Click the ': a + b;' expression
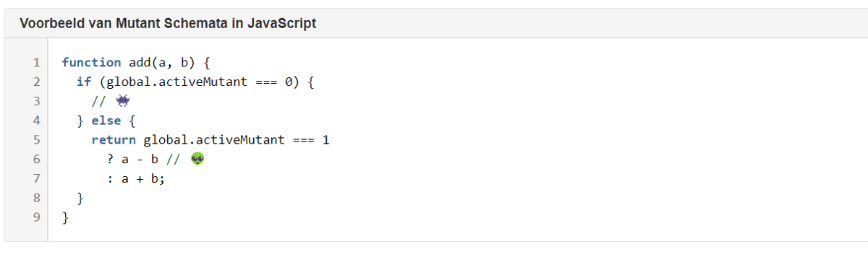This screenshot has width=868, height=265. coord(136,178)
